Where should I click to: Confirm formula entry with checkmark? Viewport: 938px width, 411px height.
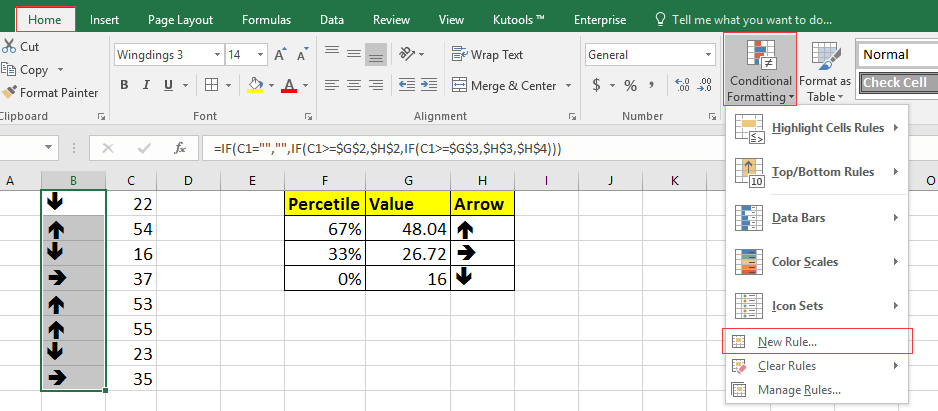(x=144, y=148)
